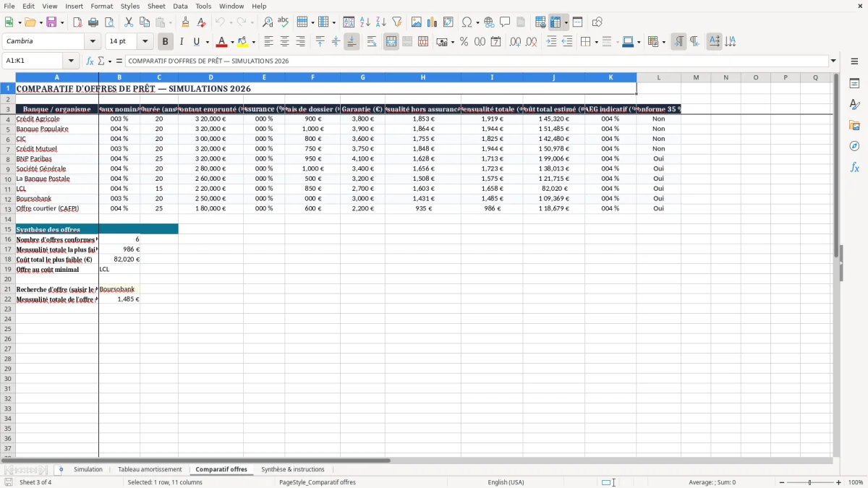Open the Tools menu
The height and width of the screenshot is (488, 868).
[203, 6]
